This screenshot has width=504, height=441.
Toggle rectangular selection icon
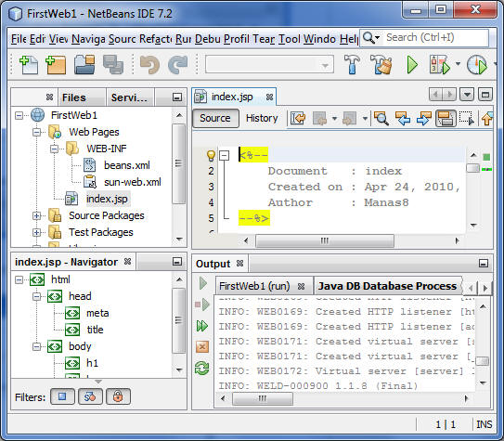[466, 118]
